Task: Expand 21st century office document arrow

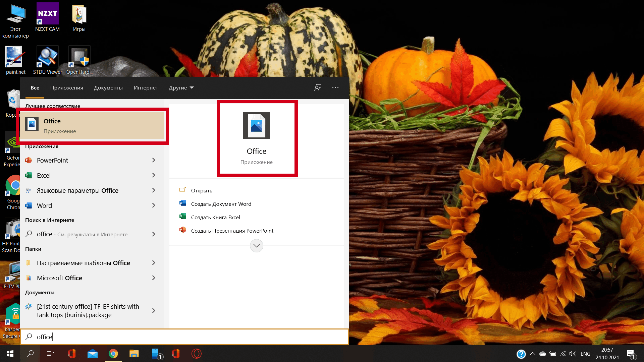Action: pos(154,311)
